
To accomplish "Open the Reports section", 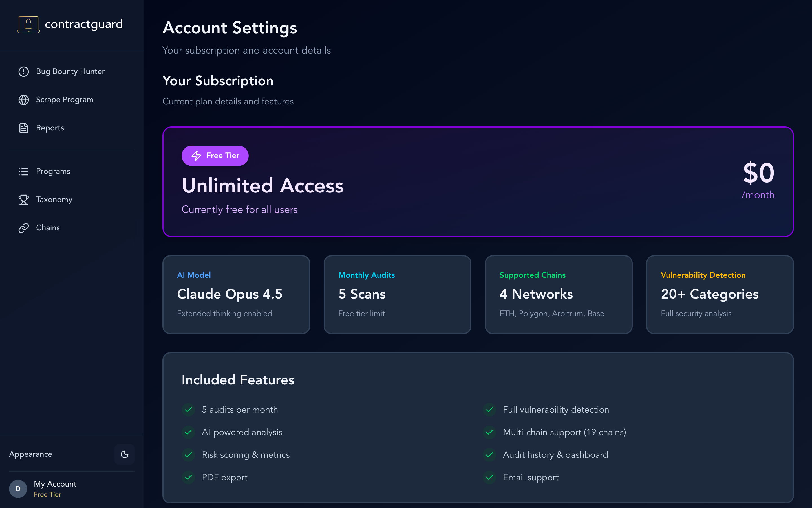I will click(x=72, y=128).
